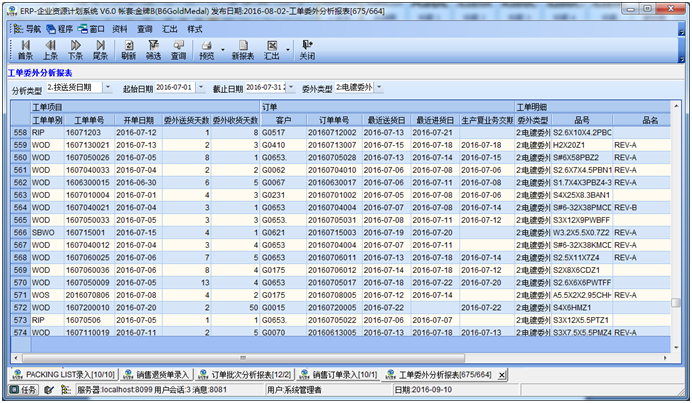Open the 查询 menu in menu bar

coord(144,29)
